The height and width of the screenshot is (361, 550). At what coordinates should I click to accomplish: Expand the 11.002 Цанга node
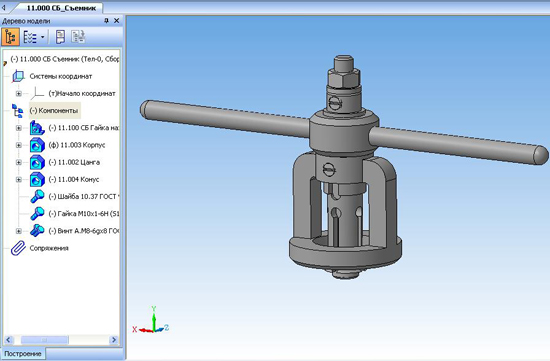[x=19, y=162]
